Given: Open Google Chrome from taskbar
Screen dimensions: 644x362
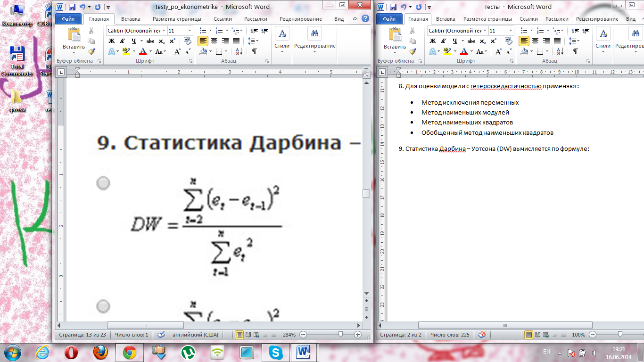Looking at the screenshot, I should coord(130,352).
